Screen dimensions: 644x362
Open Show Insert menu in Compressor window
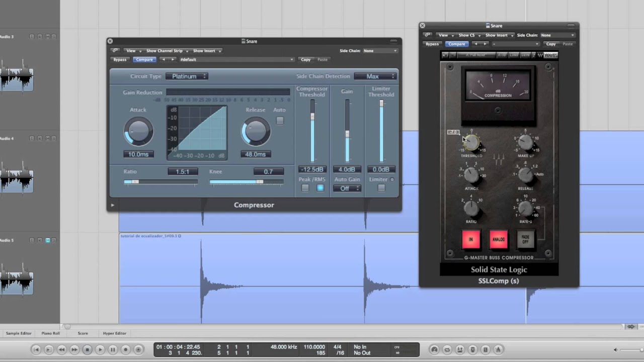coord(206,51)
